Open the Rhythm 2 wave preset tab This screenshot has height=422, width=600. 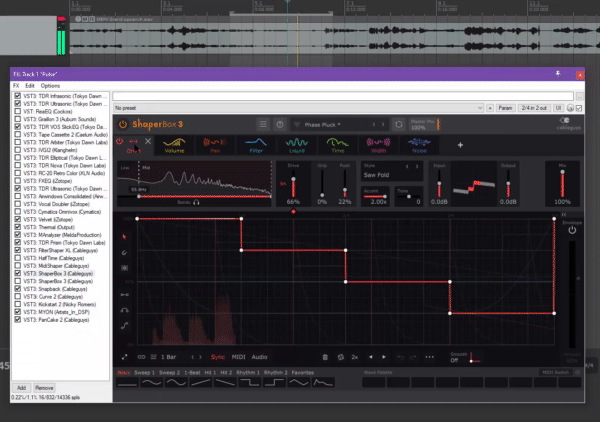276,373
